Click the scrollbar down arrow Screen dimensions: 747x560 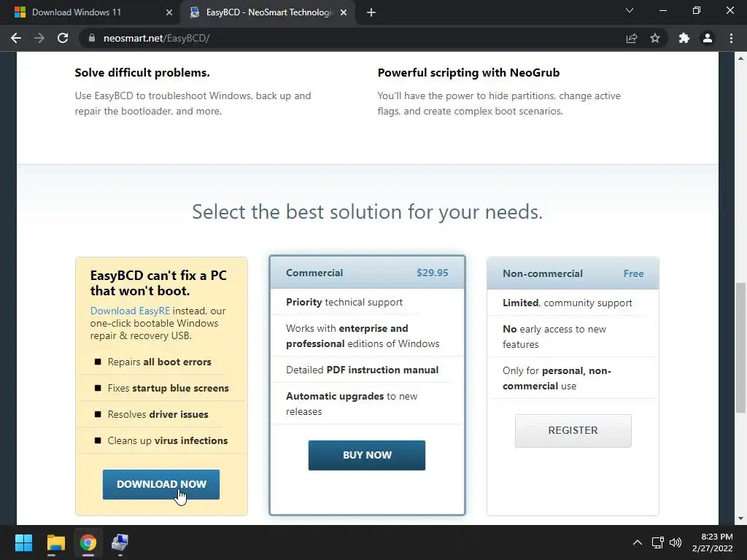tap(740, 518)
